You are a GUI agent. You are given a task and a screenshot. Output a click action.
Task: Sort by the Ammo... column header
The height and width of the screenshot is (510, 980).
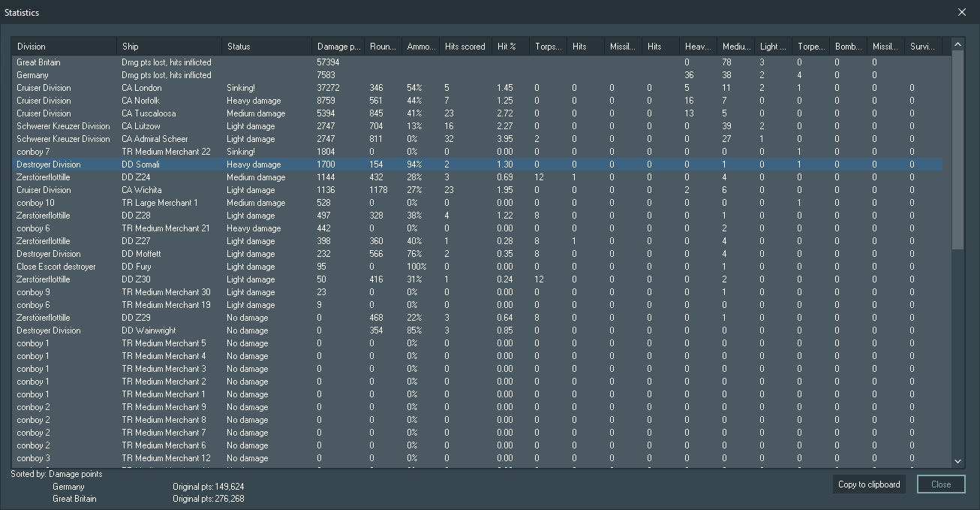pos(421,47)
